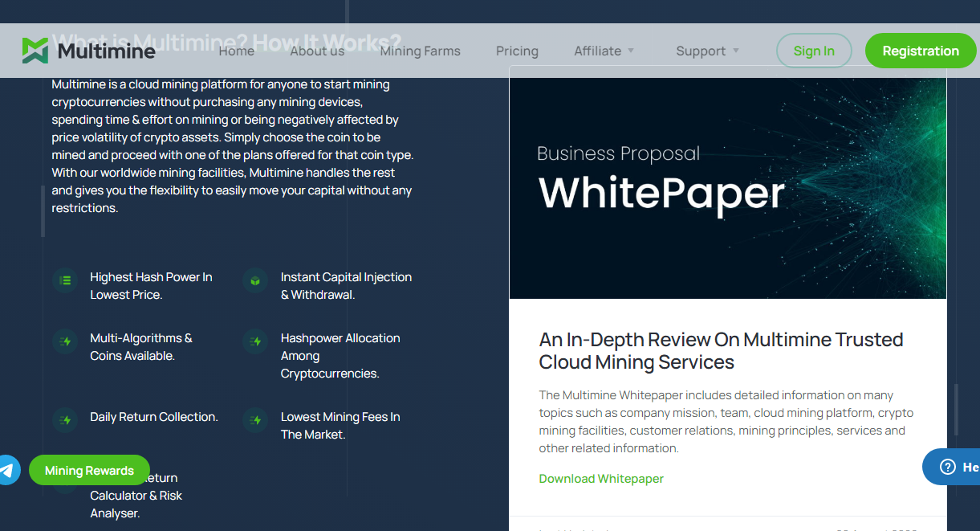Click 'Highest Hash Power In Lowest Price' text
Viewport: 980px width, 531px height.
point(151,286)
